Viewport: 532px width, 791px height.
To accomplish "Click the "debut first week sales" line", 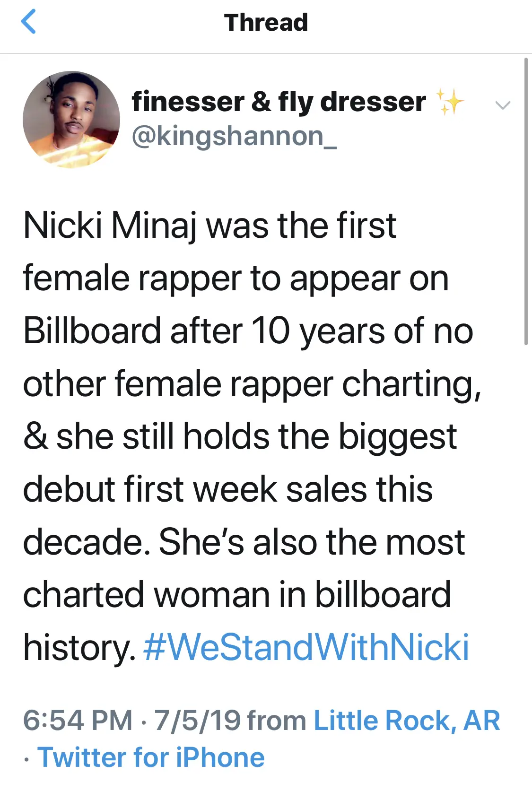I will pos(227,489).
